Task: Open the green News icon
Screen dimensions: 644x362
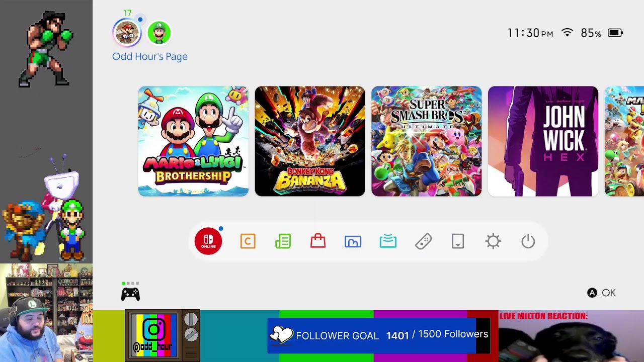Action: click(x=283, y=241)
